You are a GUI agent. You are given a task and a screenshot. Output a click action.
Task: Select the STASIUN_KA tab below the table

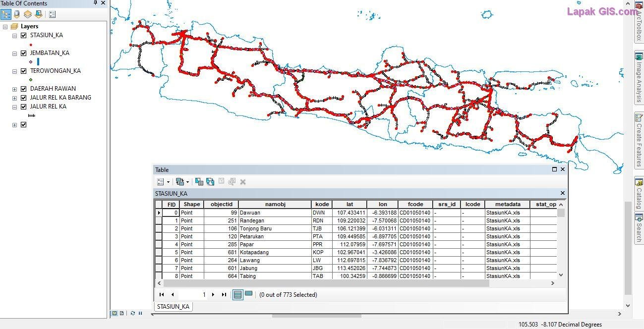(173, 307)
